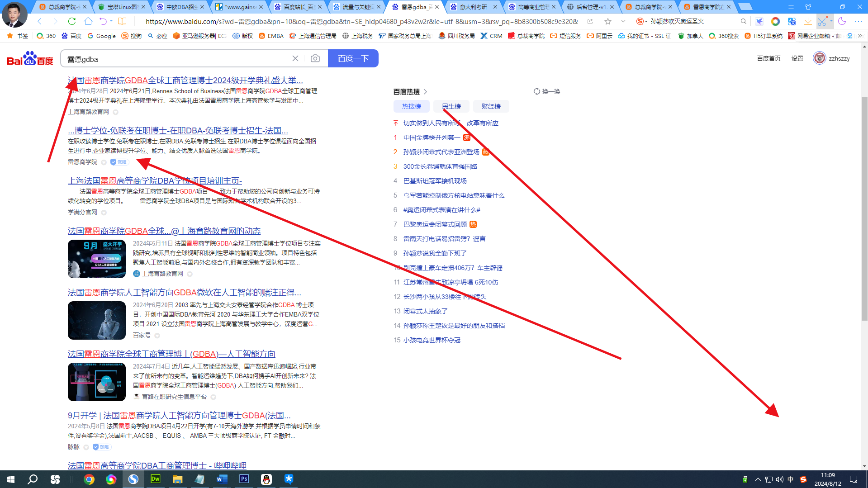
Task: Enable dark mode with the moon icon
Action: point(841,21)
